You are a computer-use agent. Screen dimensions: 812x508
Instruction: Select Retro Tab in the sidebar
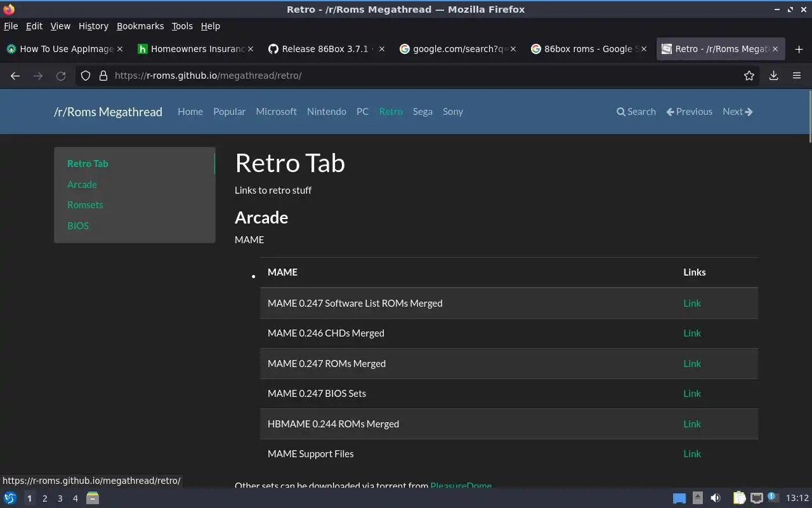tap(88, 164)
